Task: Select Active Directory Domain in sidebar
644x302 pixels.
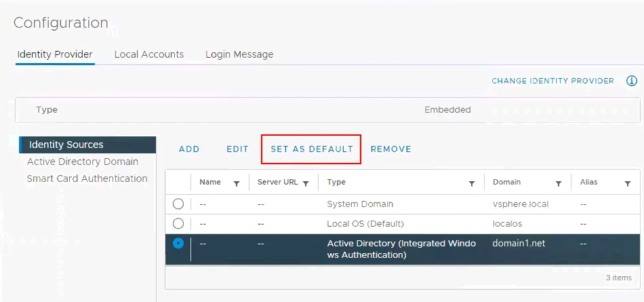Action: click(83, 162)
